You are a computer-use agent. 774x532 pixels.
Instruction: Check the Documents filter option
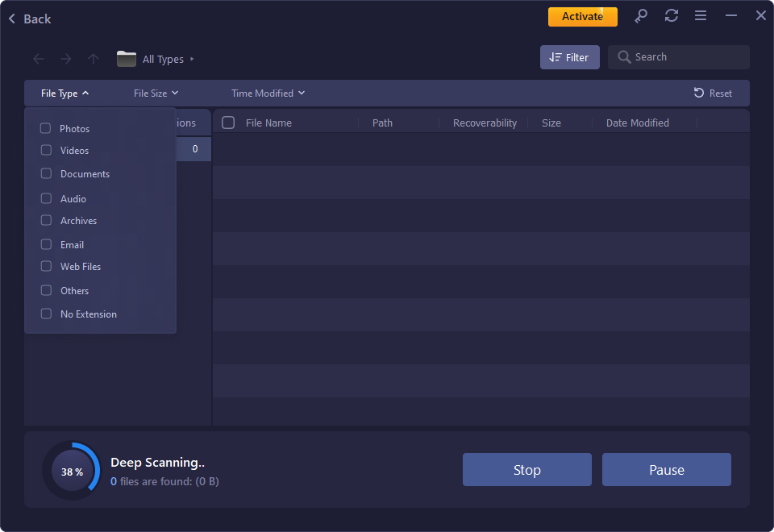click(x=46, y=173)
